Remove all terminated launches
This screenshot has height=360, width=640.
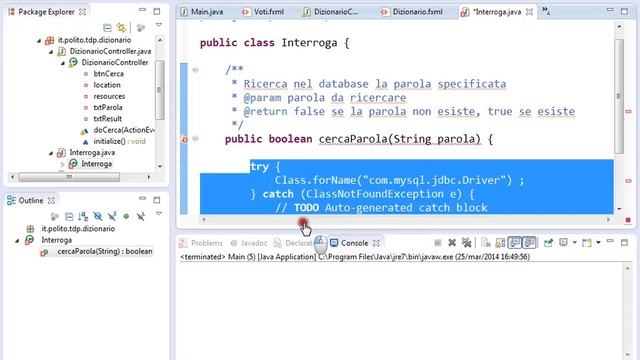[x=466, y=243]
